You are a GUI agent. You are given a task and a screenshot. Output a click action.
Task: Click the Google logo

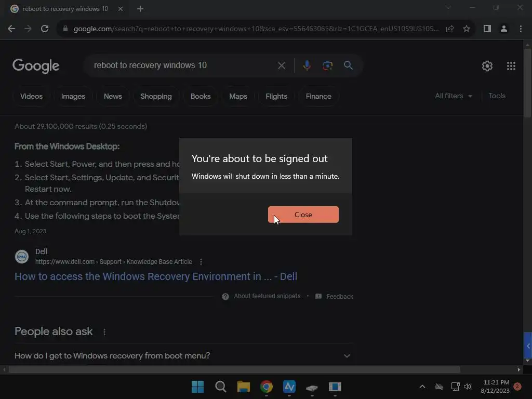pyautogui.click(x=36, y=66)
